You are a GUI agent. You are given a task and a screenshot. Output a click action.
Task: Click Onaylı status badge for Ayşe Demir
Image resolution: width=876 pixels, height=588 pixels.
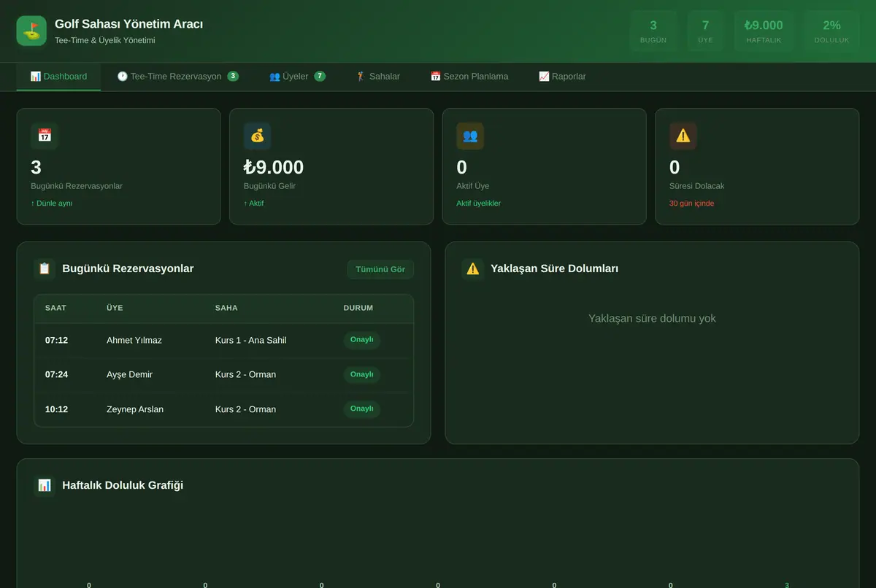click(362, 374)
